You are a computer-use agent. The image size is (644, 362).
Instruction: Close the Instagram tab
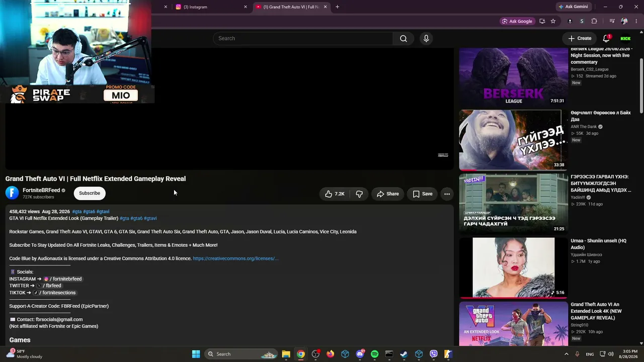click(246, 7)
